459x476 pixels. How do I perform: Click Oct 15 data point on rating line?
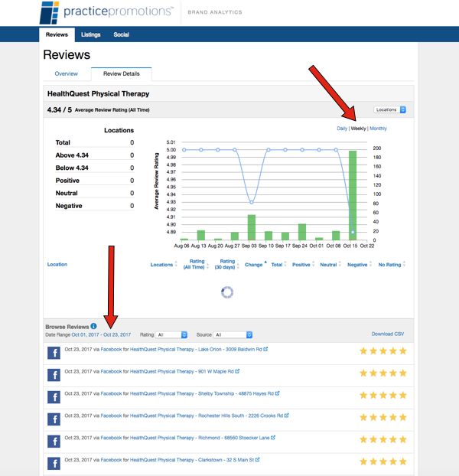(353, 232)
